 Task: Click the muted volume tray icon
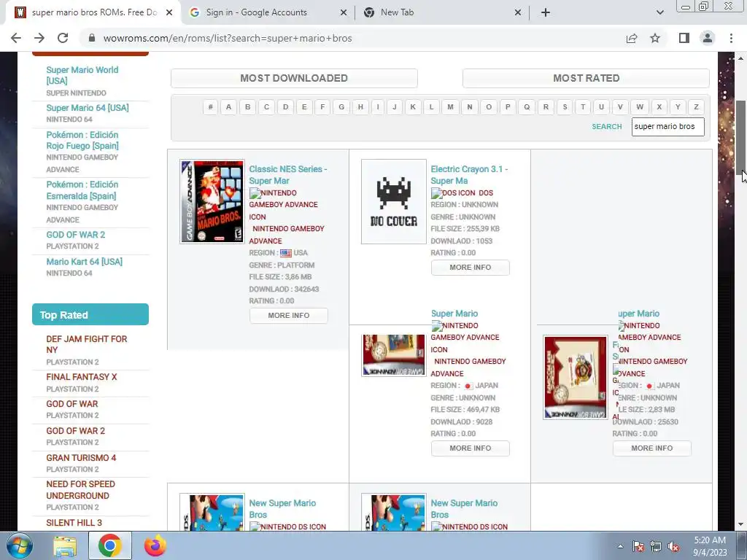tap(673, 547)
